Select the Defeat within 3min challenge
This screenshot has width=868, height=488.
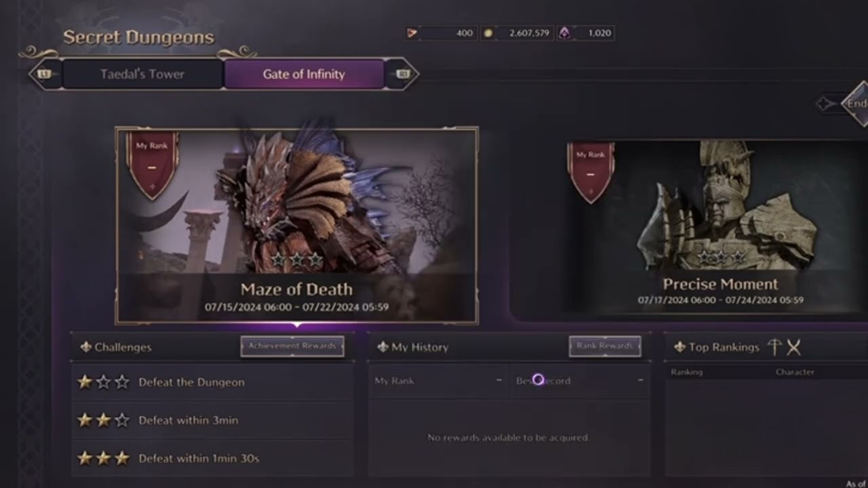pos(212,420)
